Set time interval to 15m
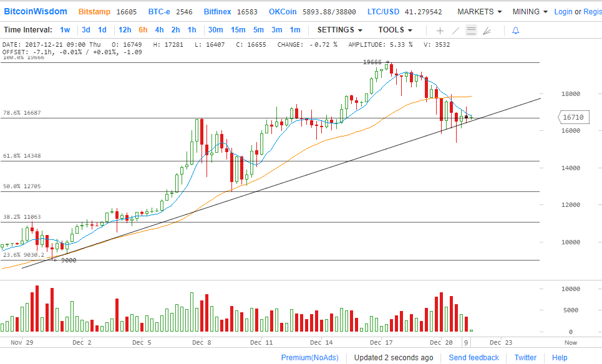The height and width of the screenshot is (364, 602). pos(238,30)
